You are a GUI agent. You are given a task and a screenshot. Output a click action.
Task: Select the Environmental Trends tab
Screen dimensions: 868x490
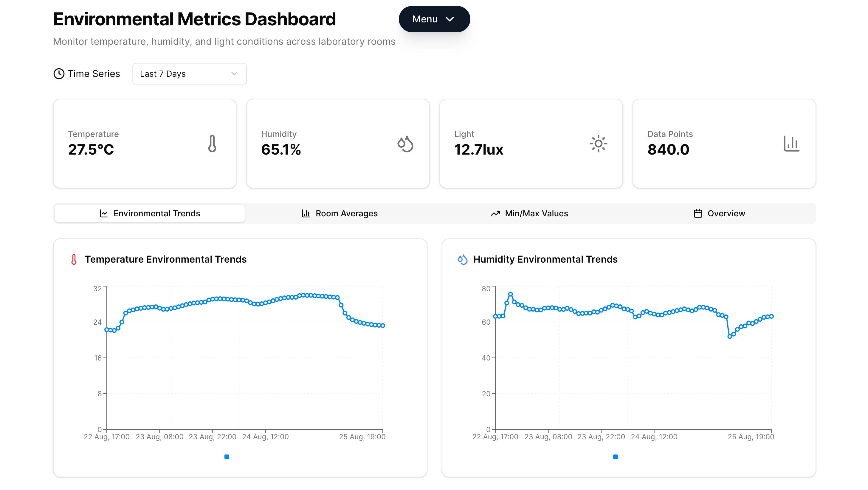pyautogui.click(x=150, y=213)
